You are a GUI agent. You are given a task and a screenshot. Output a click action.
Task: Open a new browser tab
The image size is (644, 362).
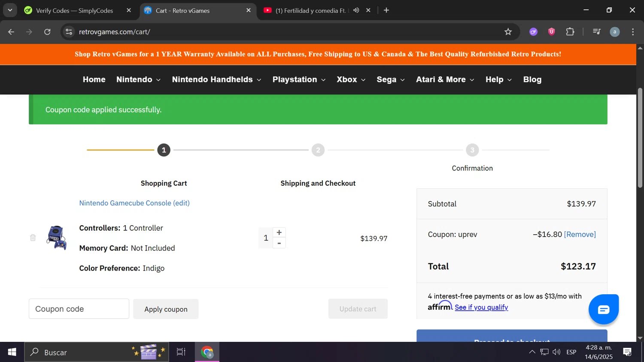click(x=386, y=10)
